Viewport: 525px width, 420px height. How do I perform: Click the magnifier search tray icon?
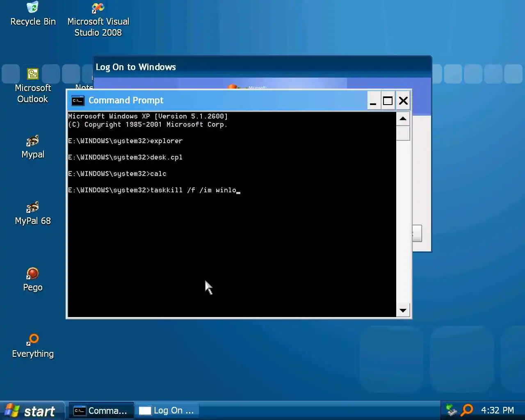[x=467, y=410]
